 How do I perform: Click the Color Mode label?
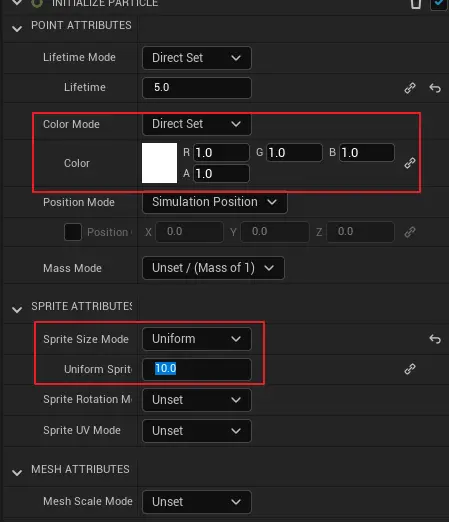click(71, 124)
